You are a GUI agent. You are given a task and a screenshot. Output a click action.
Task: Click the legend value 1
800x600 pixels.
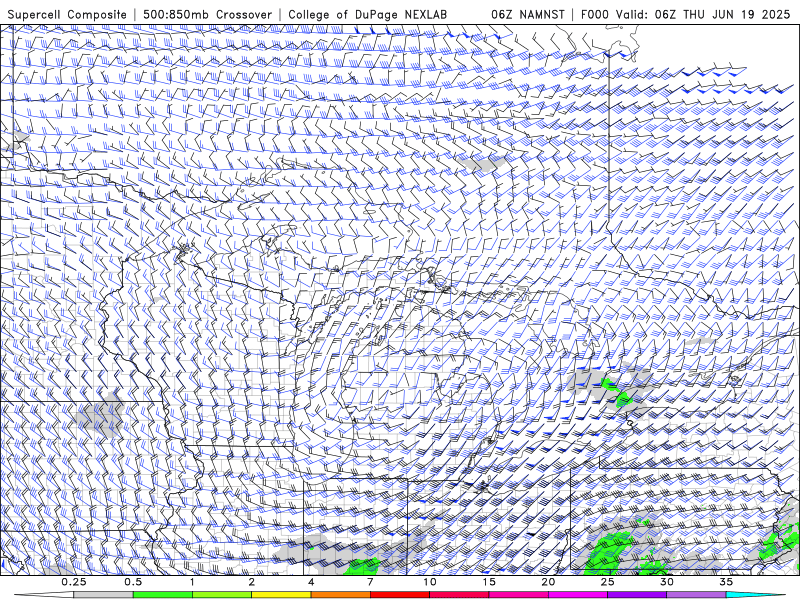[192, 582]
